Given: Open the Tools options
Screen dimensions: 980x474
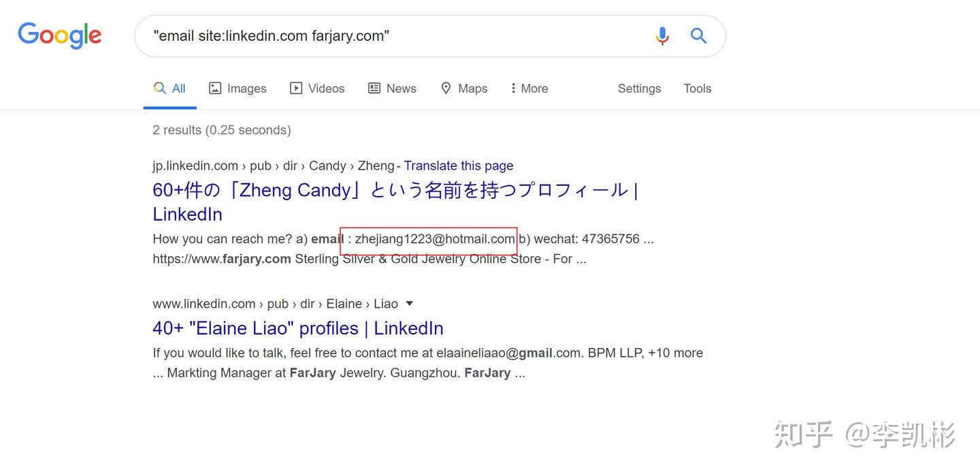Looking at the screenshot, I should (697, 89).
